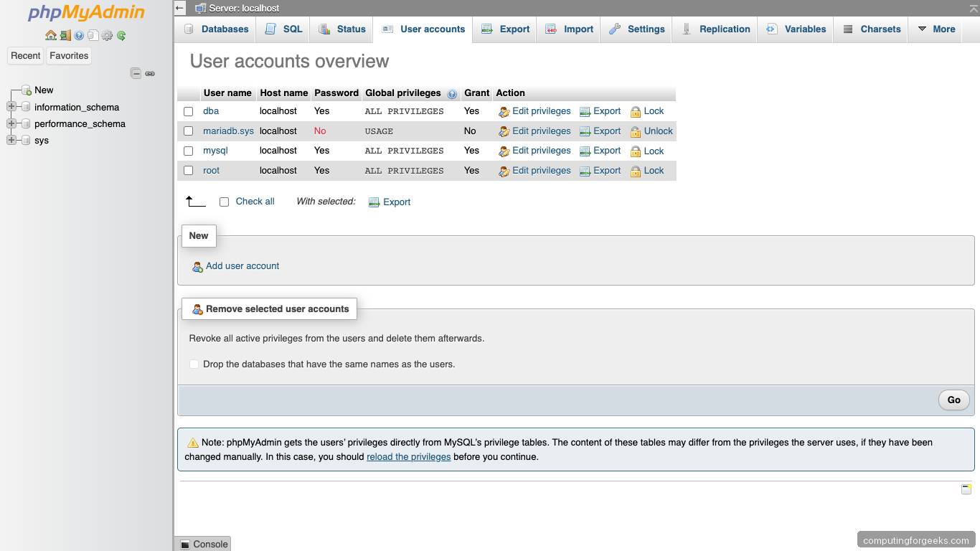Click the reload the privileges link
The width and height of the screenshot is (980, 551).
tap(408, 456)
